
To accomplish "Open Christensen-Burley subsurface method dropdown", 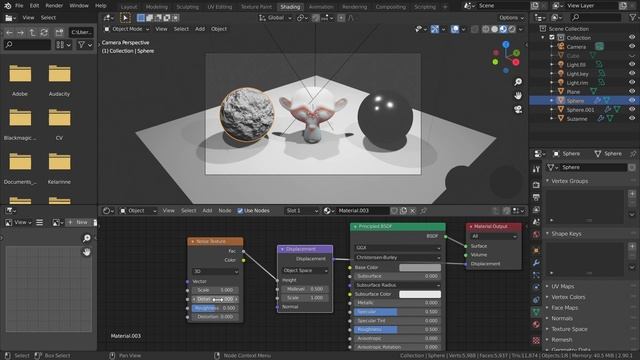I will click(398, 258).
